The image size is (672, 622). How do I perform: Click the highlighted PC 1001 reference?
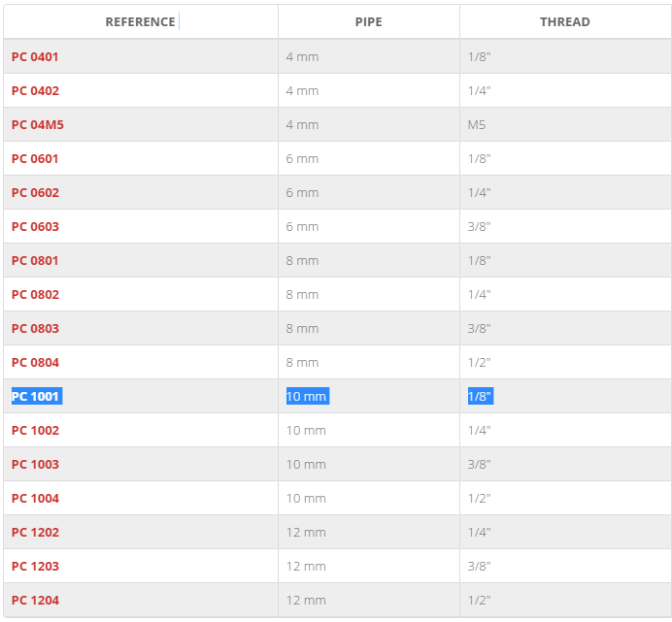tap(37, 396)
